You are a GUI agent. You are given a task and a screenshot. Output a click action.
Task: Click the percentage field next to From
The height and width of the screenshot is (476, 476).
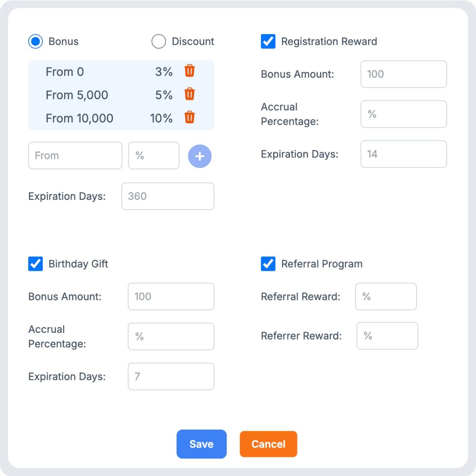click(x=154, y=155)
